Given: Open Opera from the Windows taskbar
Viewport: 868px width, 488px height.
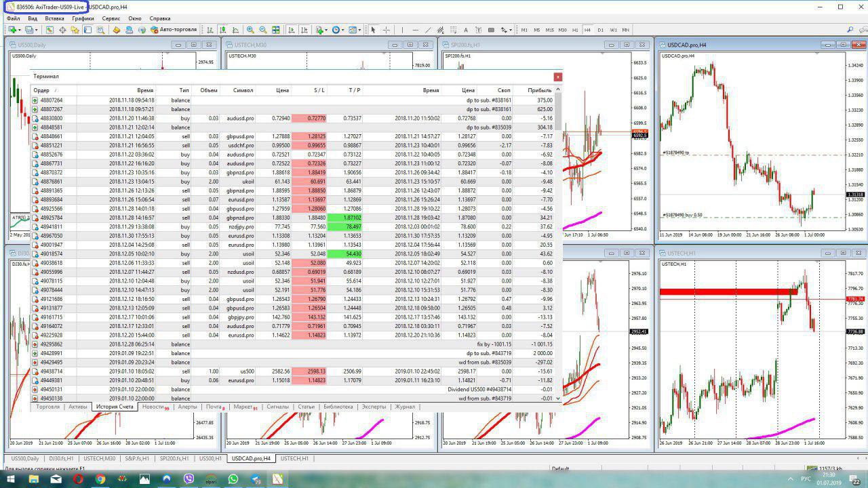Looking at the screenshot, I should (x=78, y=479).
